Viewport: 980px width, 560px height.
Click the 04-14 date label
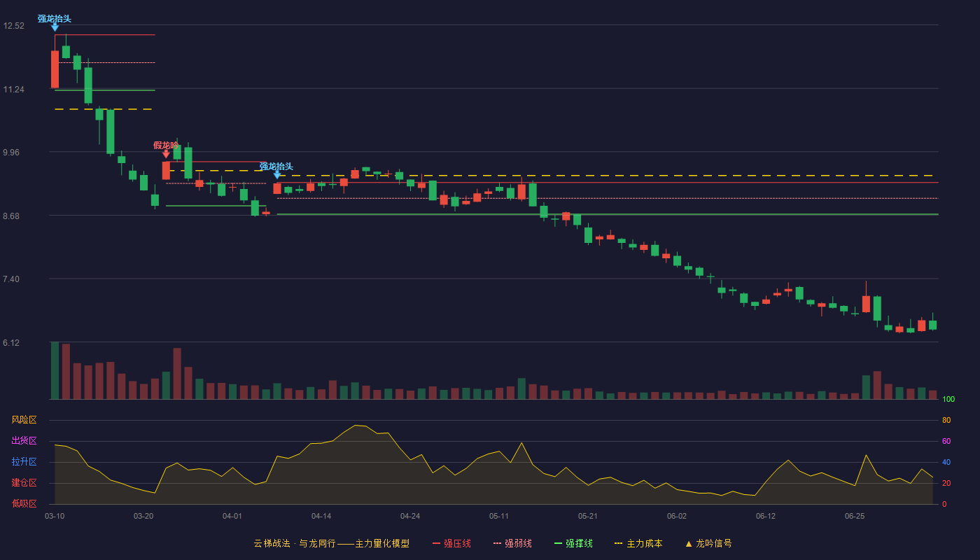321,516
